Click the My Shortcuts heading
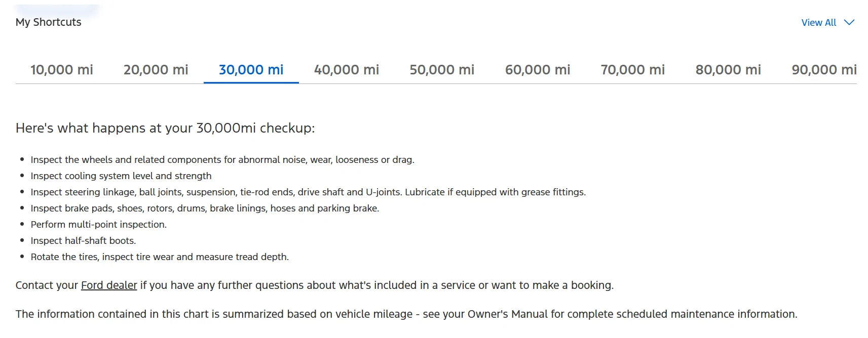The height and width of the screenshot is (338, 868). (49, 22)
